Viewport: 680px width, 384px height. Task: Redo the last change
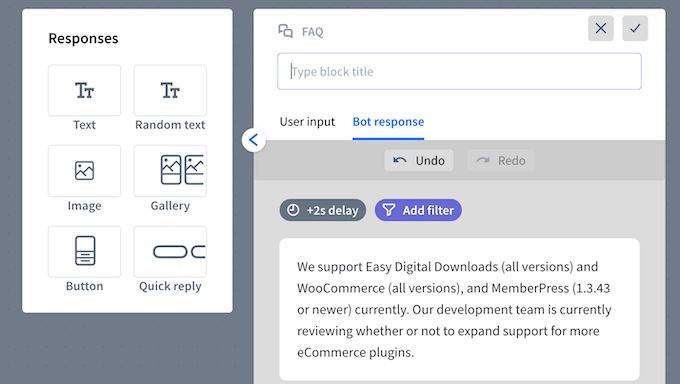500,161
